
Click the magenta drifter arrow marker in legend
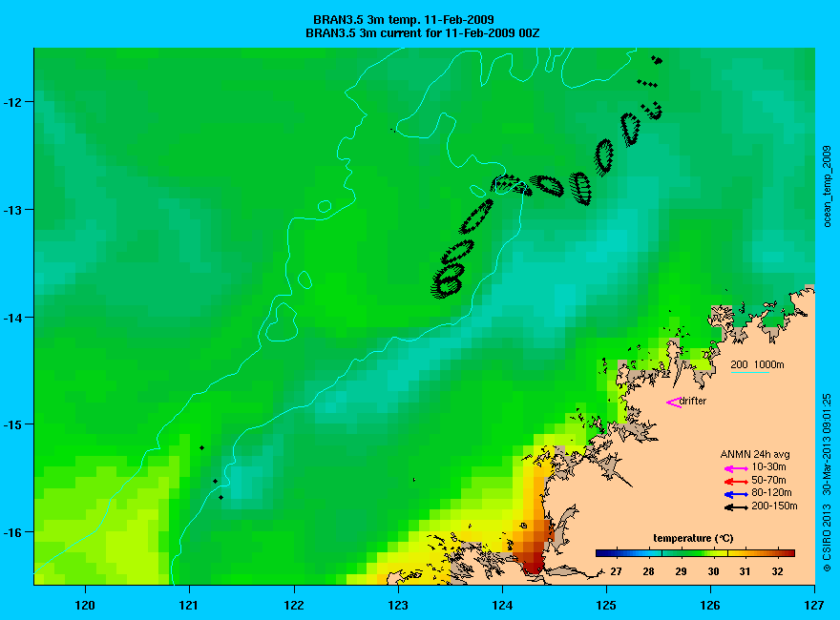pyautogui.click(x=673, y=403)
